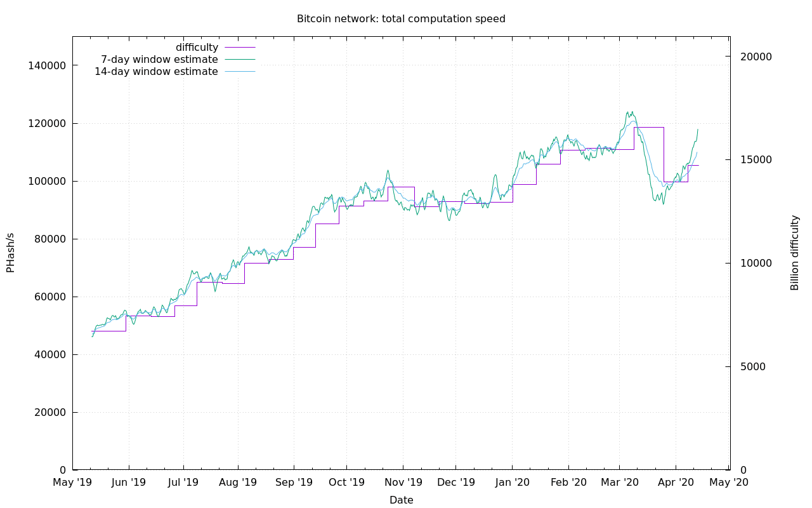The height and width of the screenshot is (508, 812).
Task: Click the "Sep '19" date tick label
Action: (x=294, y=483)
